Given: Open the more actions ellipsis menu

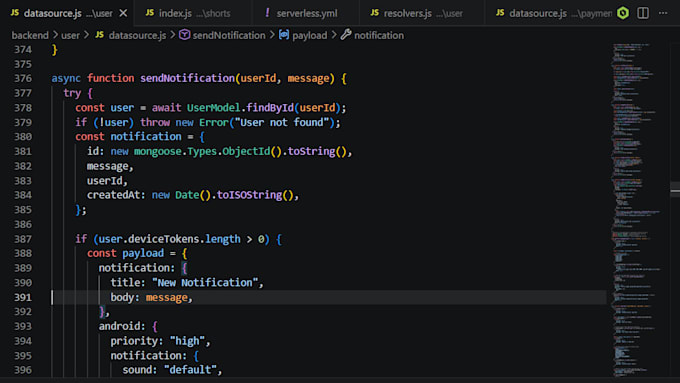Looking at the screenshot, I should point(663,13).
